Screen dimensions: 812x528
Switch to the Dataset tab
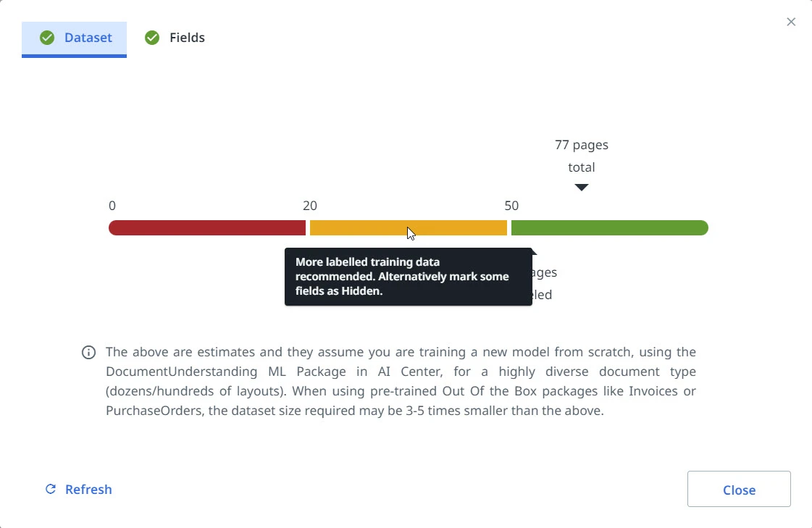[x=74, y=38]
